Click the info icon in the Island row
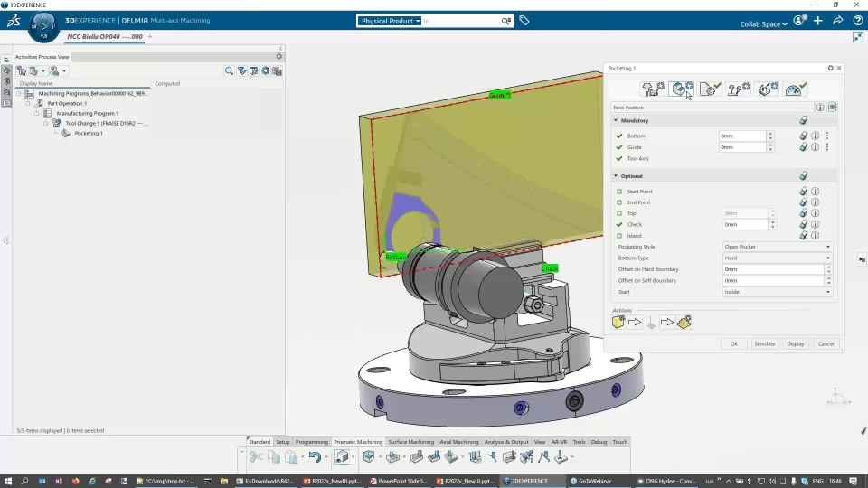This screenshot has height=488, width=868. [x=816, y=236]
